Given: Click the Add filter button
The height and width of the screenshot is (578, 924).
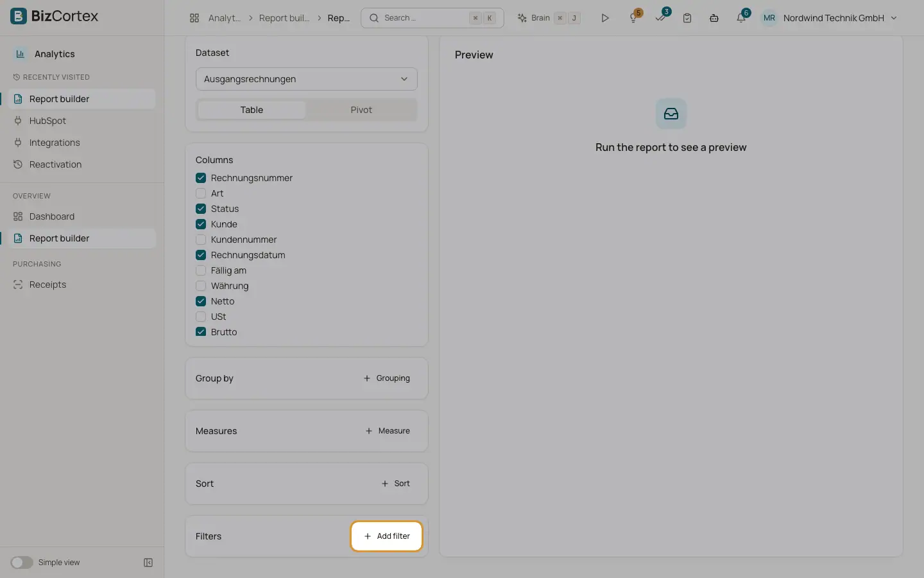Looking at the screenshot, I should tap(386, 536).
